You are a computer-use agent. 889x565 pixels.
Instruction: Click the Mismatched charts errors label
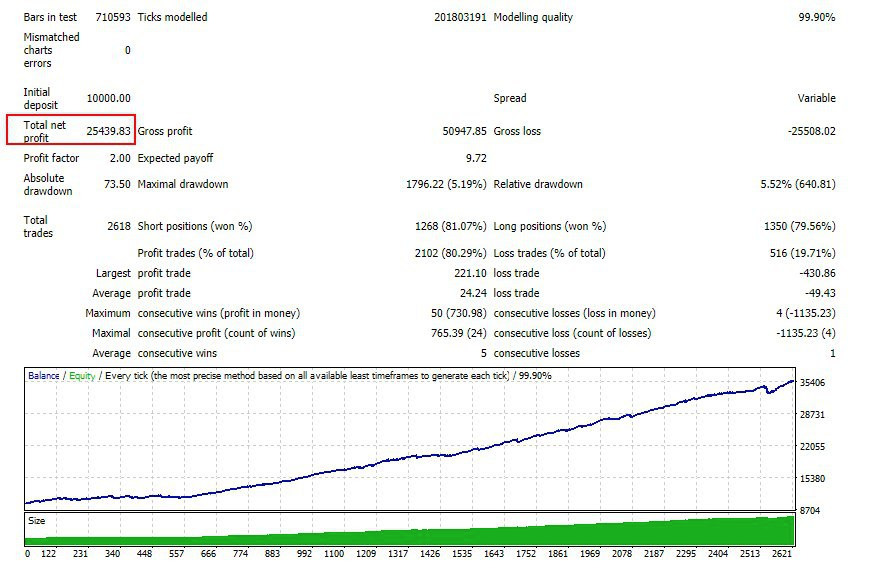point(51,50)
